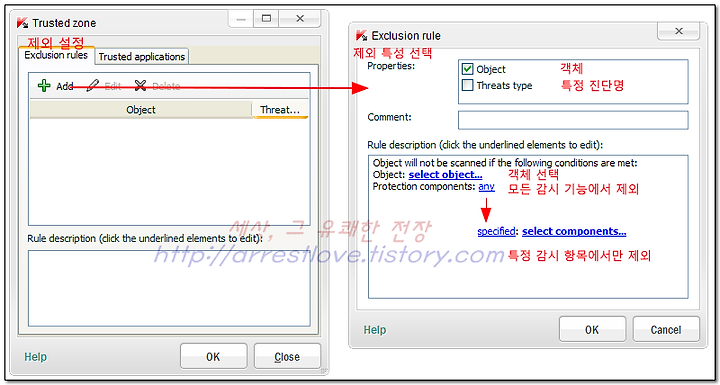Open Help in Exclusion rule dialog

(375, 330)
